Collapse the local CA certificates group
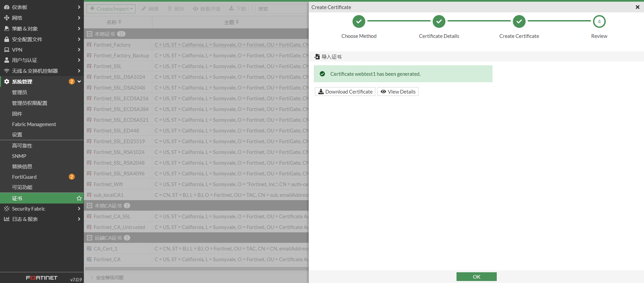 click(x=90, y=206)
